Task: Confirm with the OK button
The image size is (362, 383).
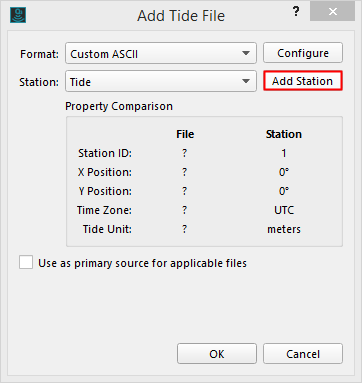Action: (217, 354)
